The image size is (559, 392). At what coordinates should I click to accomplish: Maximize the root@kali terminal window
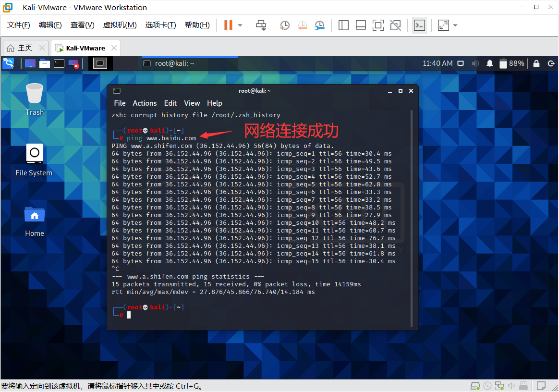pos(401,91)
